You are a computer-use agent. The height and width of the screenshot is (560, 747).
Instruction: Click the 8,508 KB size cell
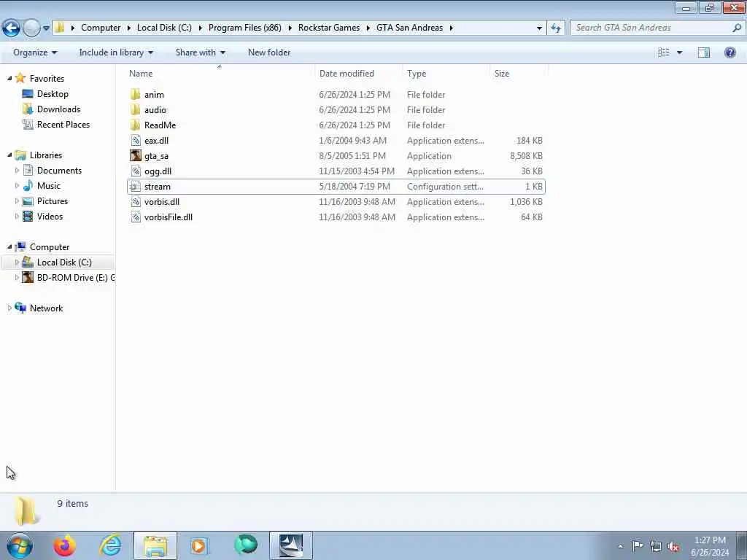pyautogui.click(x=526, y=156)
